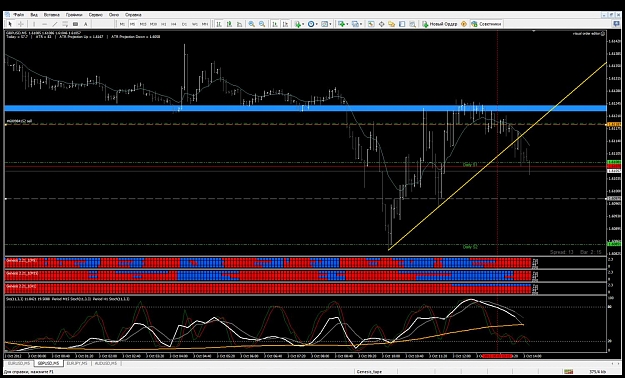Click the periods clock icon
Viewport: 625px width, 378px height.
coord(311,24)
